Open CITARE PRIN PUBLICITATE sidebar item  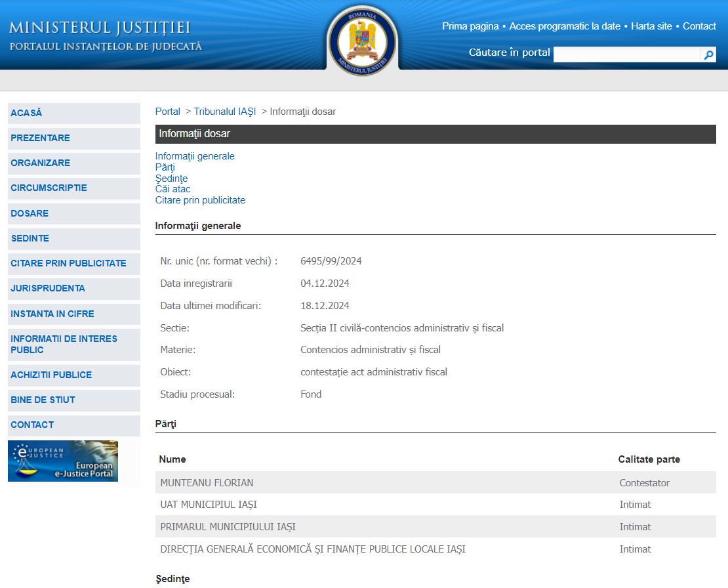pos(74,263)
